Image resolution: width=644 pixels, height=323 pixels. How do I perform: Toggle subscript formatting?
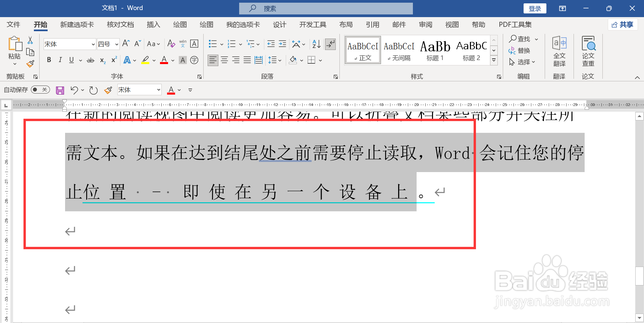(103, 60)
